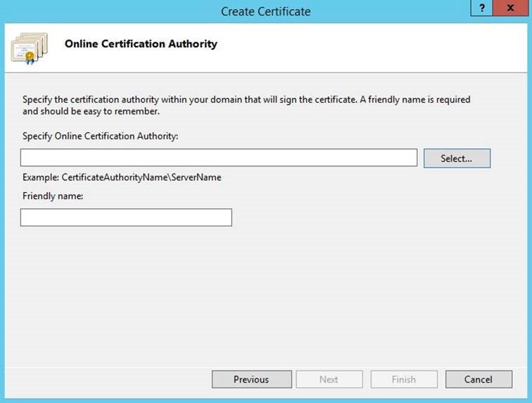The width and height of the screenshot is (532, 403).
Task: Click the 'Online Certification Authority' heading
Action: pos(141,44)
